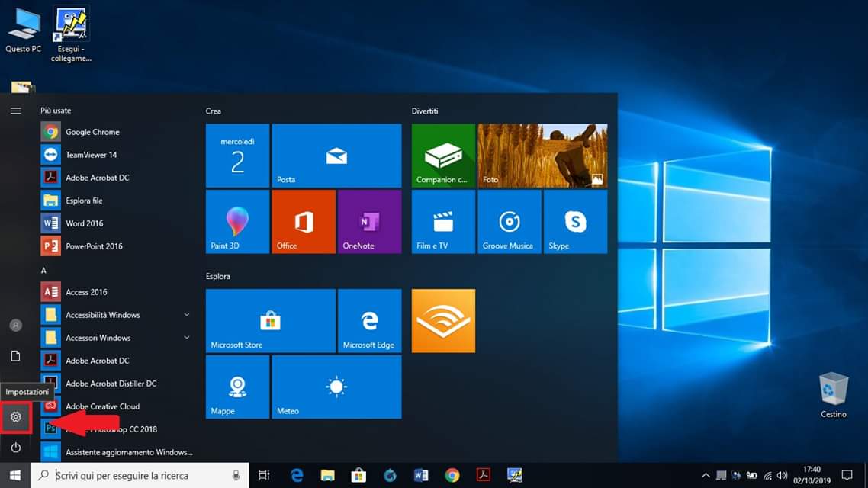Viewport: 868px width, 488px height.
Task: Launch the Microsoft Edge tile
Action: coord(370,321)
